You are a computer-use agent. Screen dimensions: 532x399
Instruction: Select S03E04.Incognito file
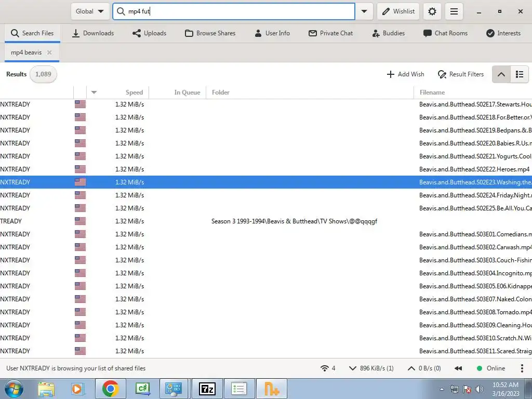pos(266,273)
